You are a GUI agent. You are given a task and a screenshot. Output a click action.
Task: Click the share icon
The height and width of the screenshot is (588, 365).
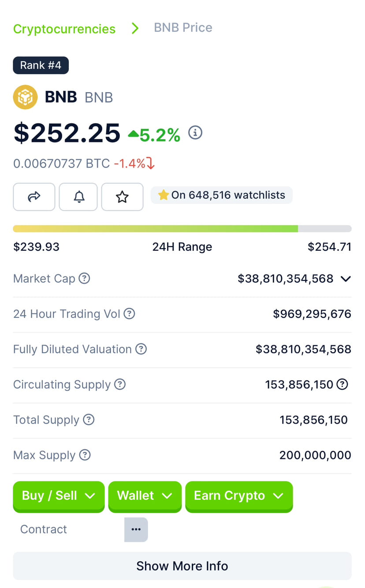pos(34,197)
